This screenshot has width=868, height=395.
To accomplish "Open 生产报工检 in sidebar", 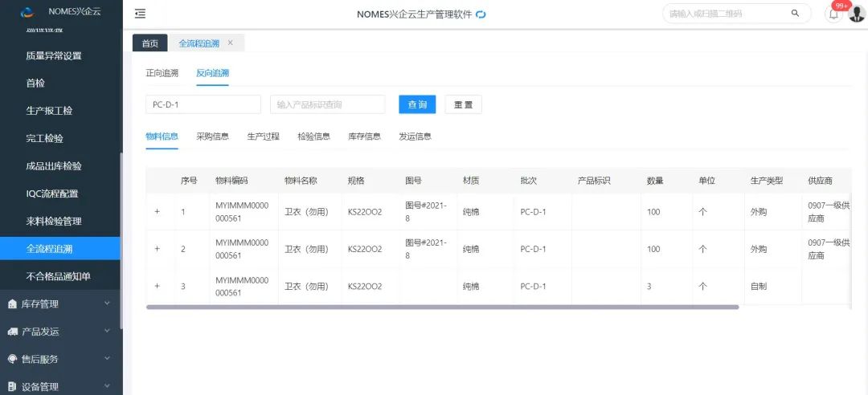I will (49, 111).
